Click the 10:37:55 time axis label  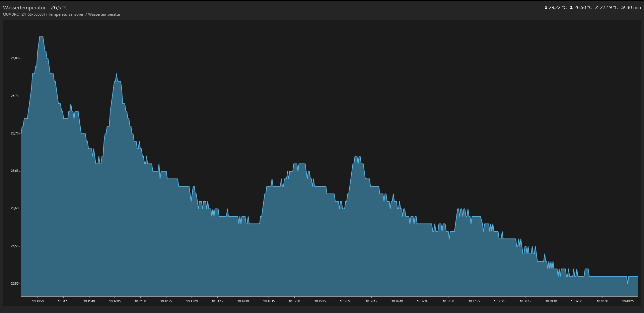pos(474,301)
